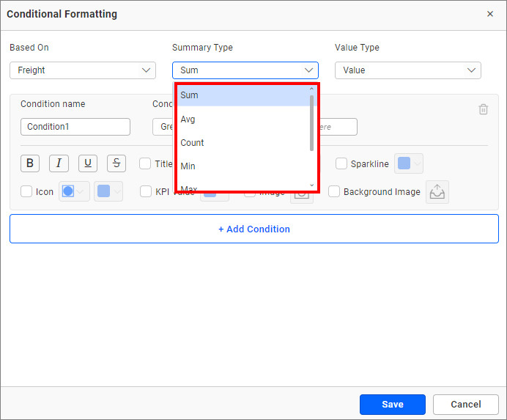The height and width of the screenshot is (420, 507).
Task: Enable the Sparkline checkbox
Action: pos(341,164)
